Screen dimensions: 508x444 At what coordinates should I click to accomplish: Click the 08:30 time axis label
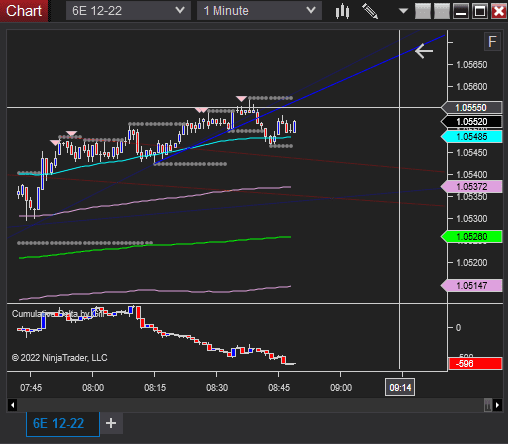[217, 388]
